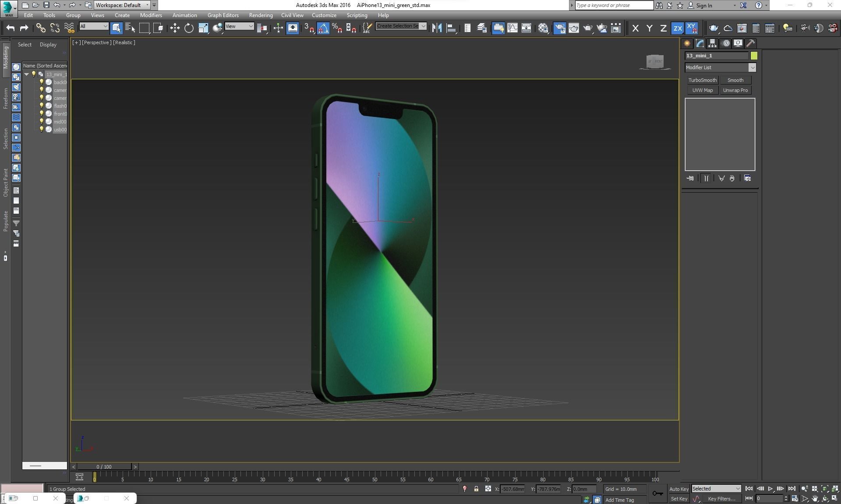Click the Set Key button
The height and width of the screenshot is (504, 841).
(x=678, y=499)
